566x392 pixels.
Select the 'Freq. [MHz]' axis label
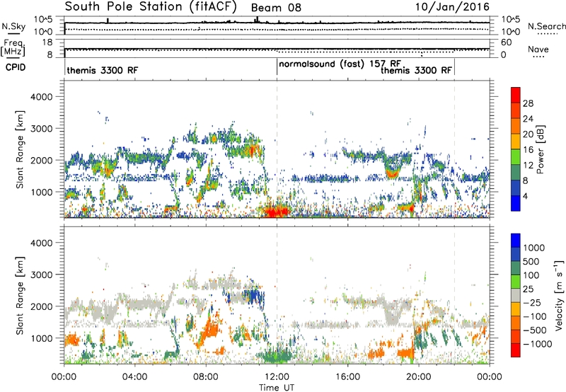[x=13, y=47]
